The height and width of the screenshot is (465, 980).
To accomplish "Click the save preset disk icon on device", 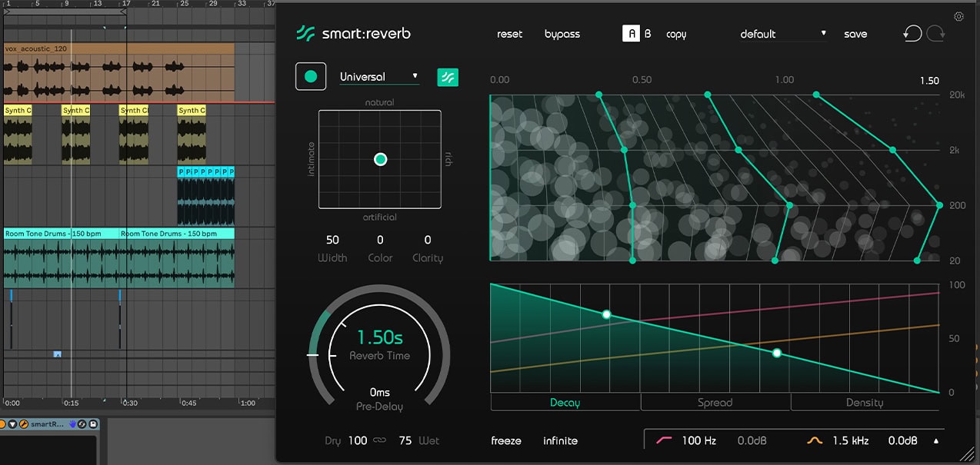I will 93,424.
